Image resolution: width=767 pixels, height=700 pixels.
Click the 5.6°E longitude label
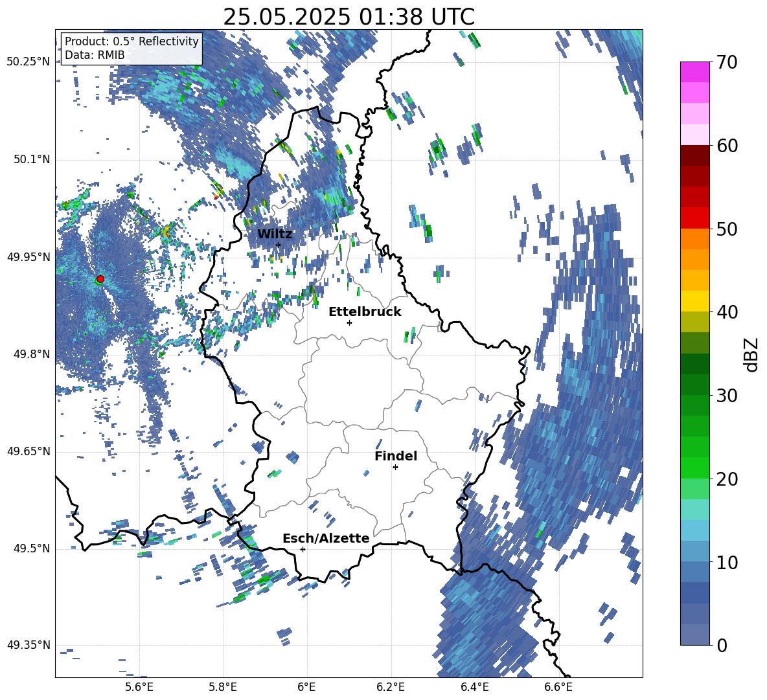(x=139, y=687)
